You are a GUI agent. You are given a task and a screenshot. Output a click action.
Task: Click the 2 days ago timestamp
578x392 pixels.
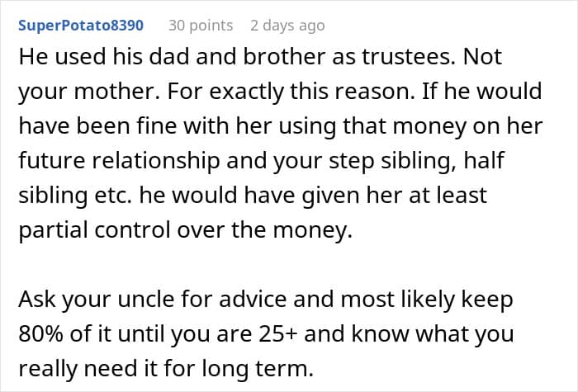[x=287, y=25]
